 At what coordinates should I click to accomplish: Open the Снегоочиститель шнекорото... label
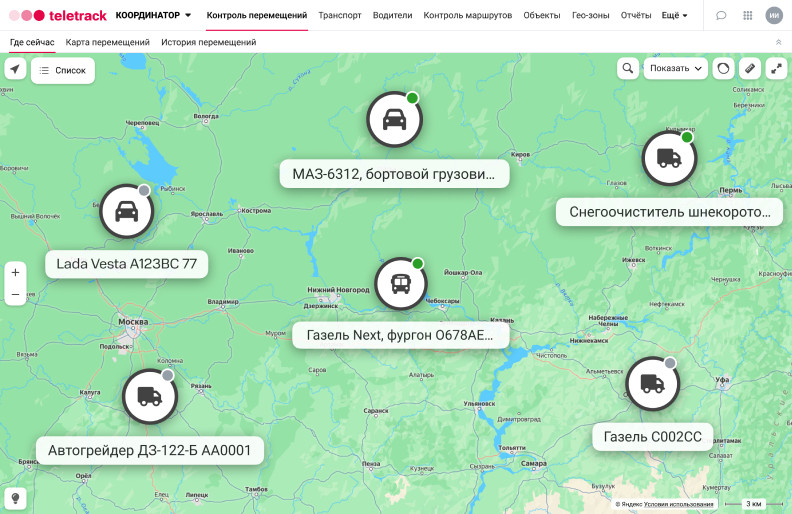(x=670, y=212)
